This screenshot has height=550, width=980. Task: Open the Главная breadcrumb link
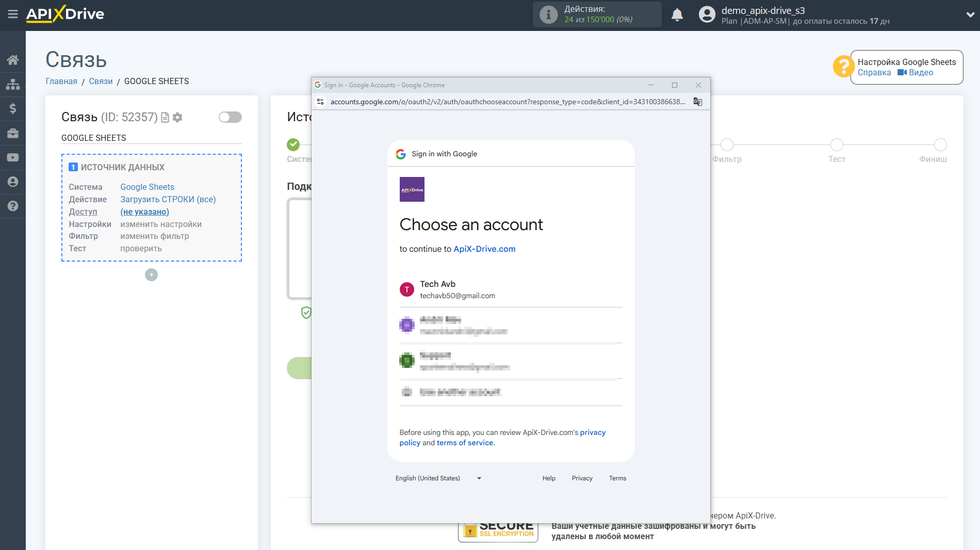point(61,81)
